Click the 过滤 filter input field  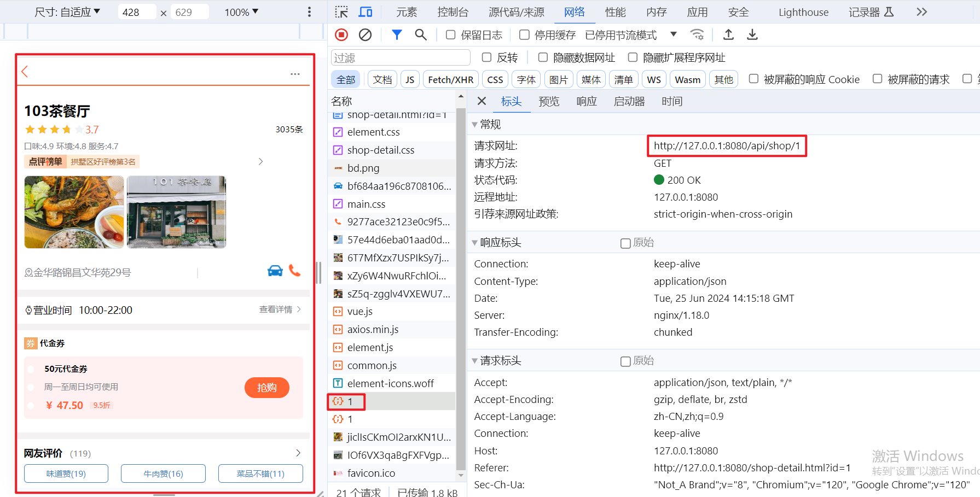[x=400, y=57]
